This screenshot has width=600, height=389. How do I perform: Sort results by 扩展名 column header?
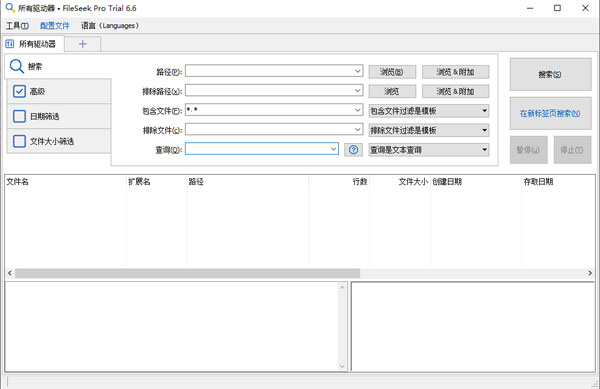click(x=157, y=182)
